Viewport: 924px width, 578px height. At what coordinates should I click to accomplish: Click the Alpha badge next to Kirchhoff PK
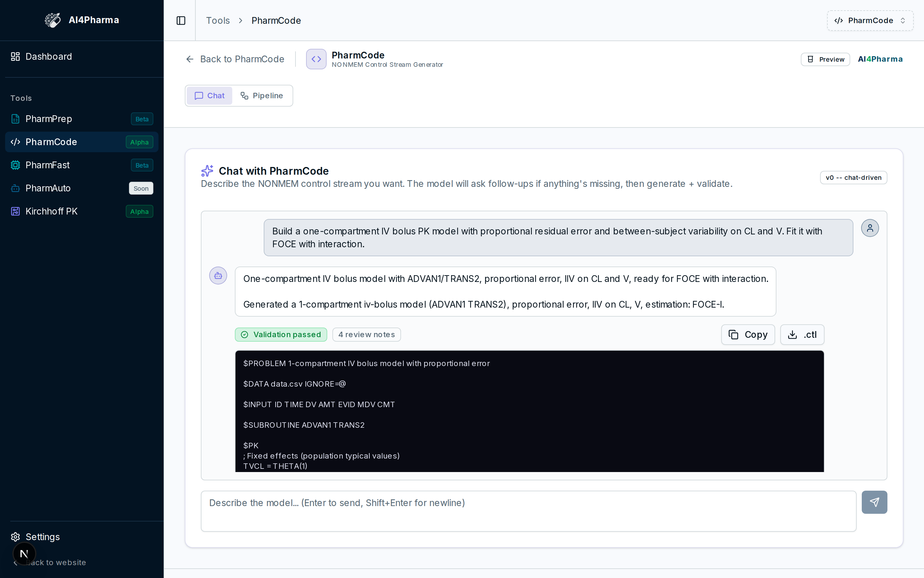click(x=139, y=211)
